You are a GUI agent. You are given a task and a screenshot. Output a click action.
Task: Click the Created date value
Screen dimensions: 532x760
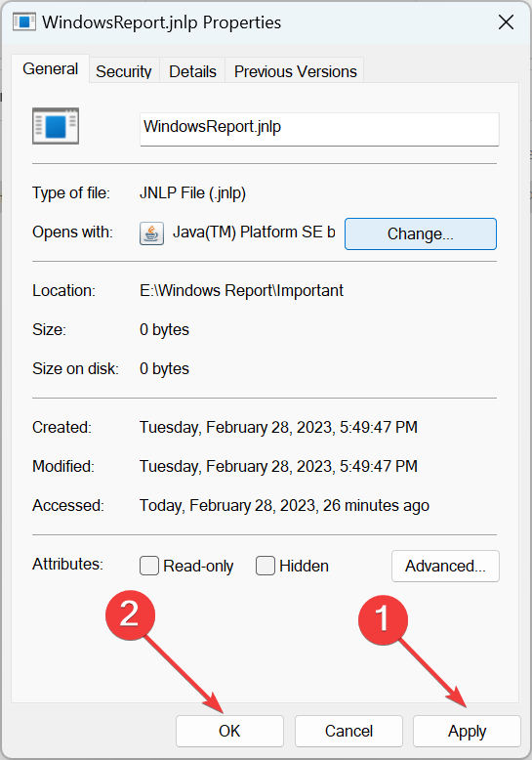click(278, 428)
